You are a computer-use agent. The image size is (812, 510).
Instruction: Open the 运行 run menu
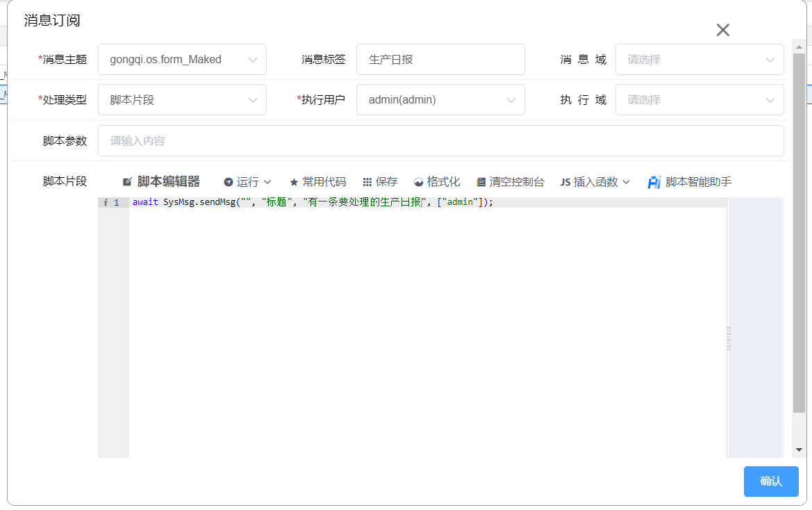point(247,182)
